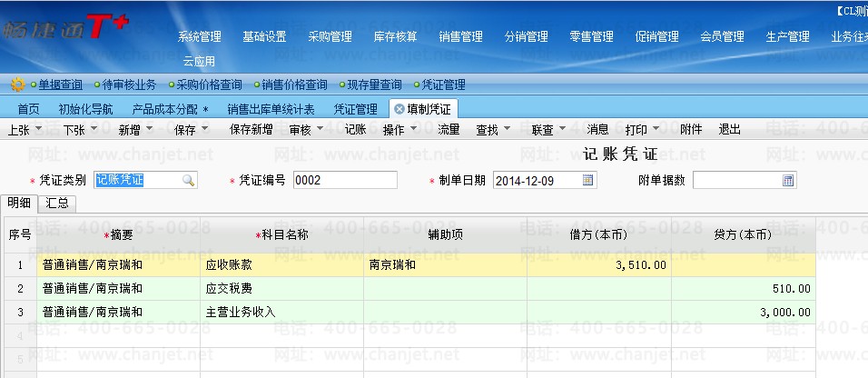868x378 pixels.
Task: Open the 联查 dropdown menu
Action: coord(547,130)
